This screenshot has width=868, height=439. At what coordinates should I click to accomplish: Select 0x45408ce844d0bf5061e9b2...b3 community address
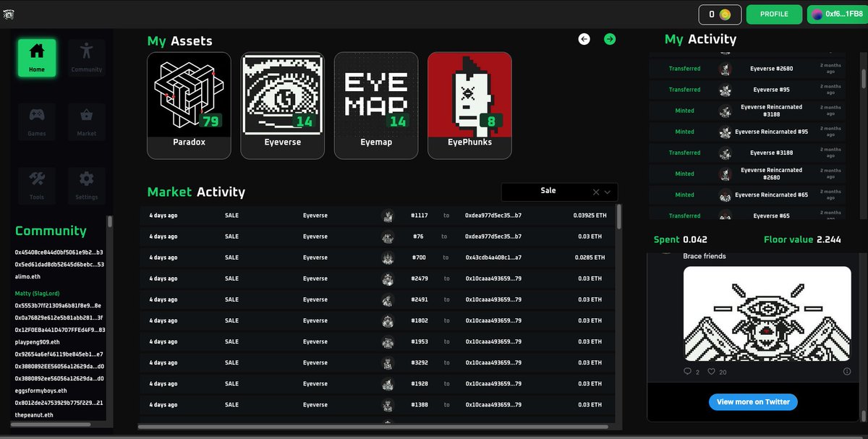tap(59, 252)
